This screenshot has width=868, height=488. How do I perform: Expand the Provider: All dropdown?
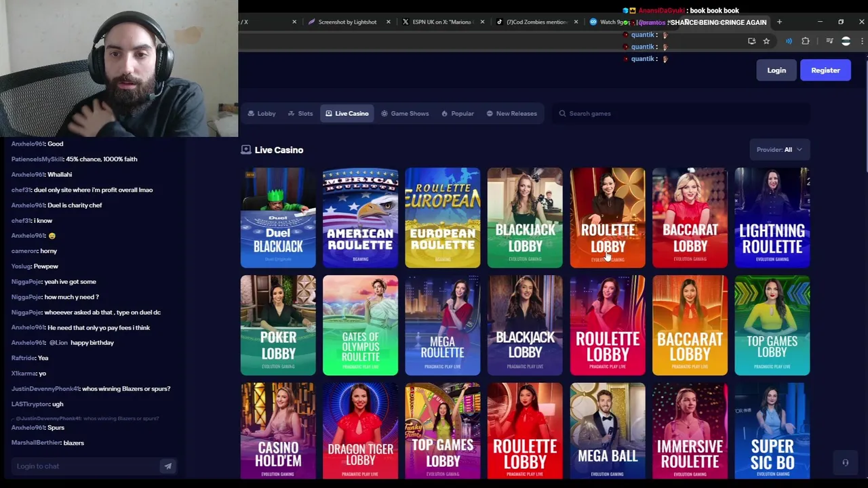click(x=779, y=150)
